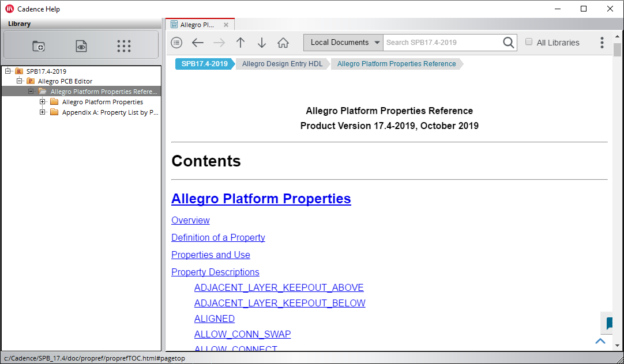
Task: Click the search magnifier icon
Action: (509, 43)
